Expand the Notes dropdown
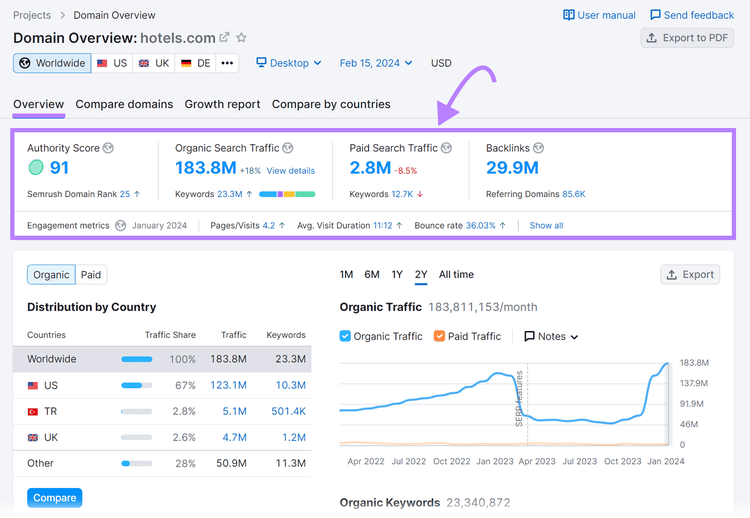750x518 pixels. click(551, 336)
